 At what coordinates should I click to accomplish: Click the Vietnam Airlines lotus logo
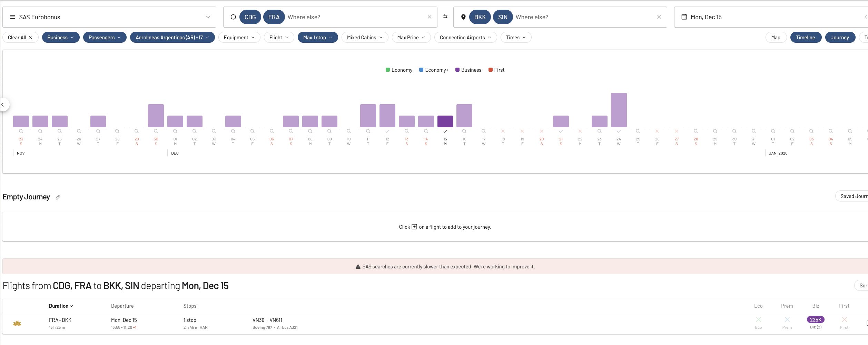click(x=17, y=323)
